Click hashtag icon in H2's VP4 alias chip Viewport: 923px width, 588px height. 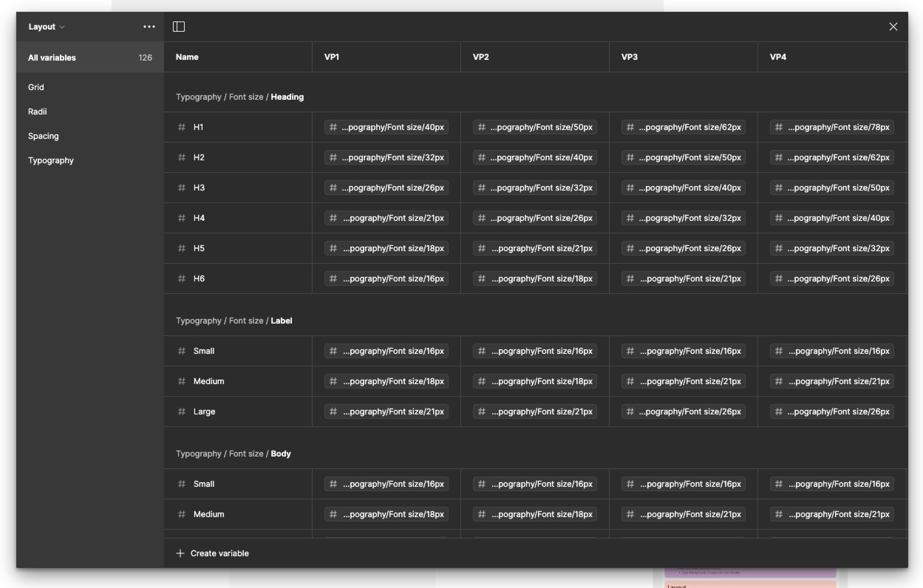[x=779, y=157]
